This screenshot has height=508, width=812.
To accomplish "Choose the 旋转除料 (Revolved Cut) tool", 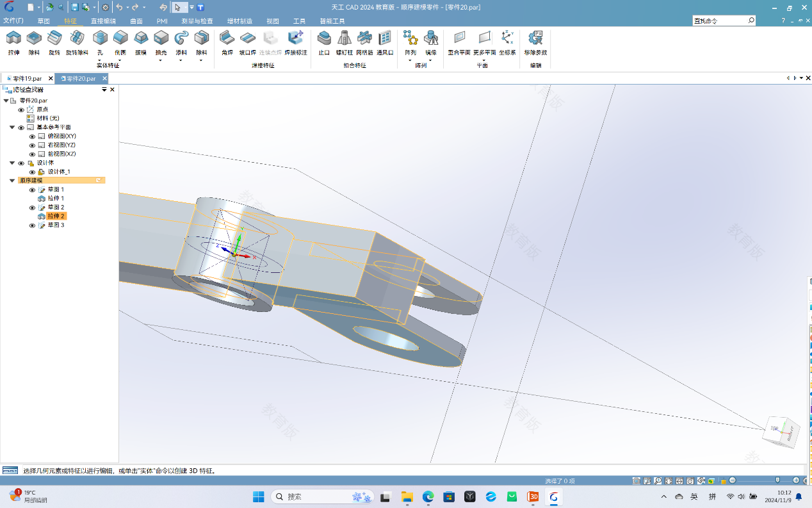I will point(77,42).
